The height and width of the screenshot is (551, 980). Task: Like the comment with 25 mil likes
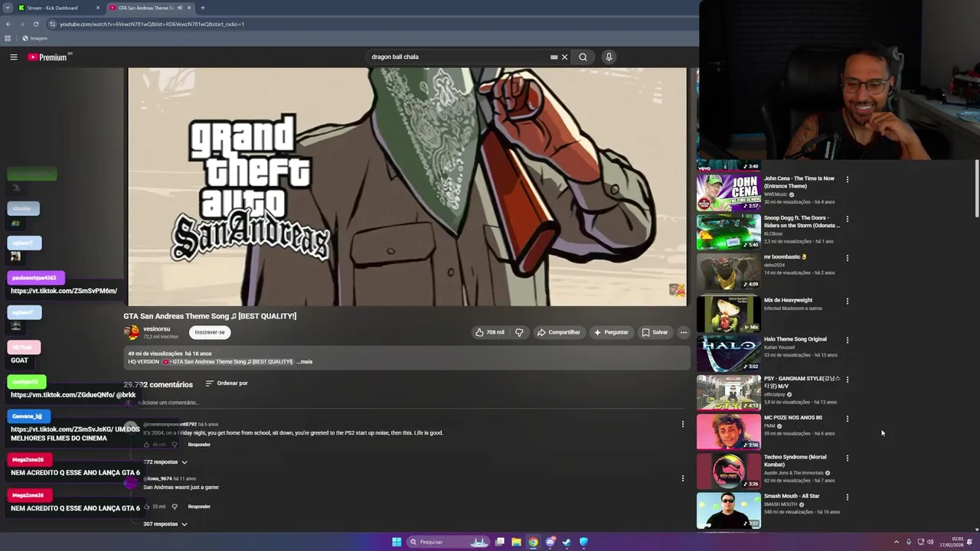[147, 507]
